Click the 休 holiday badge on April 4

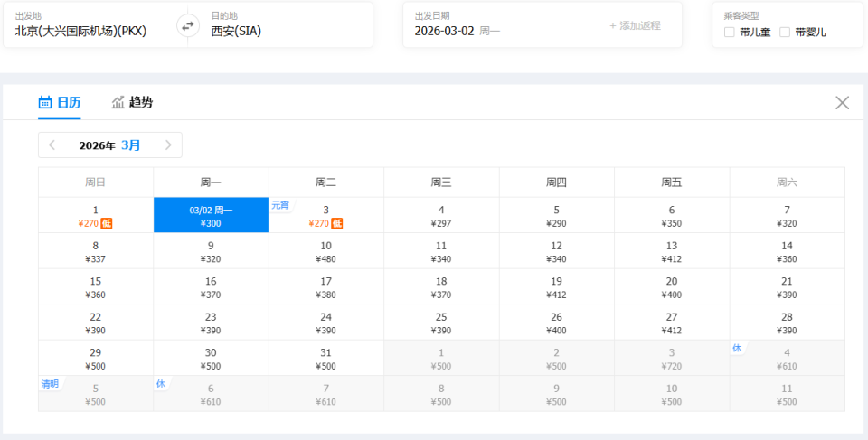click(x=737, y=348)
